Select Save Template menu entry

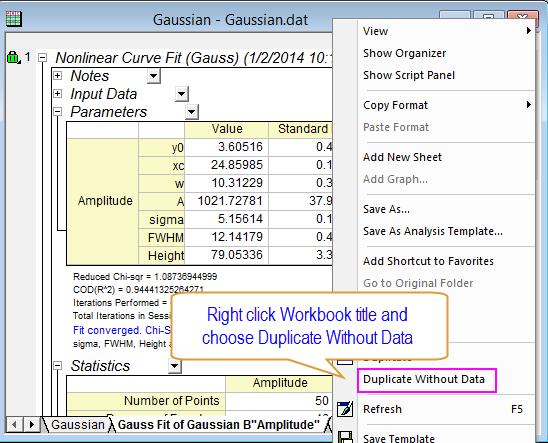pos(446,438)
